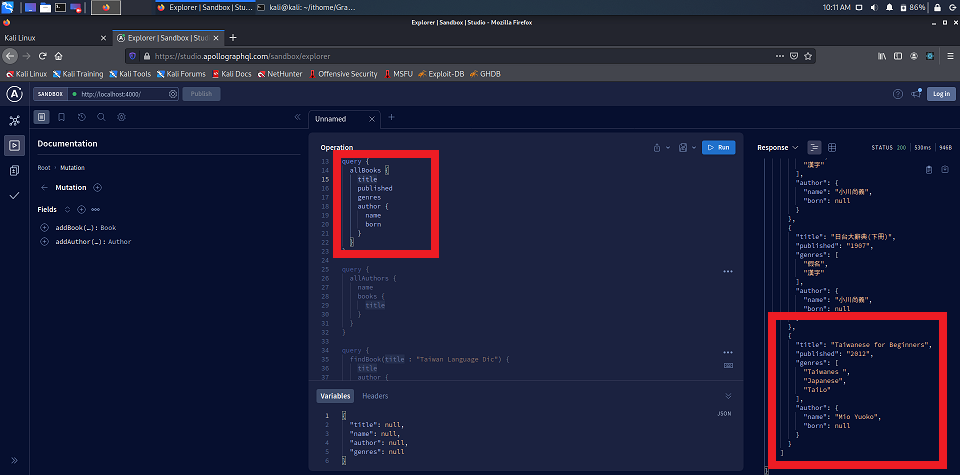The width and height of the screenshot is (960, 475).
Task: Reload the page in Firefox
Action: pyautogui.click(x=42, y=56)
